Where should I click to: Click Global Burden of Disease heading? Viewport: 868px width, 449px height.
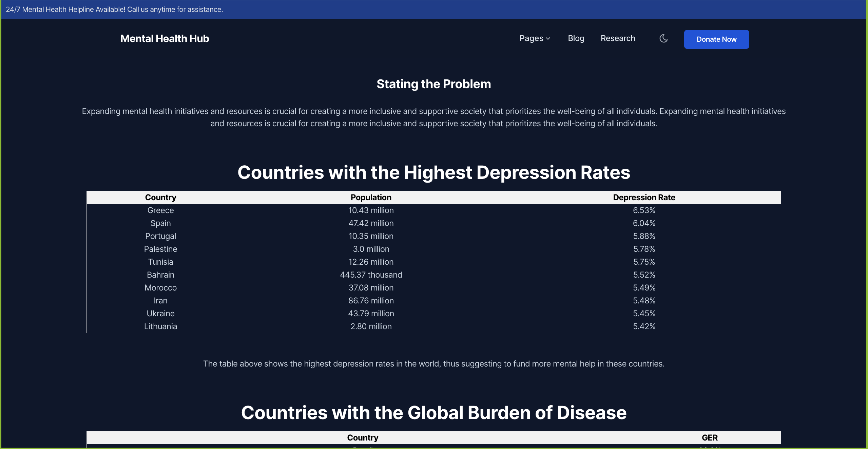click(433, 413)
